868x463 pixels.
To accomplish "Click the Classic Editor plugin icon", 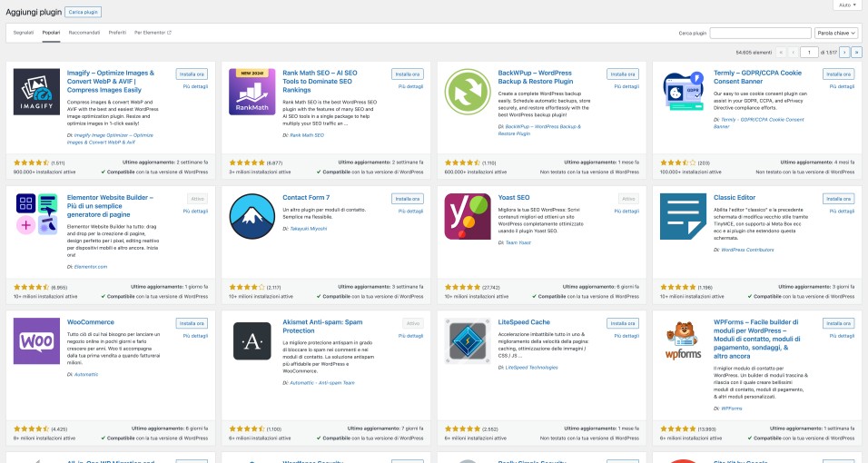I will coord(683,216).
